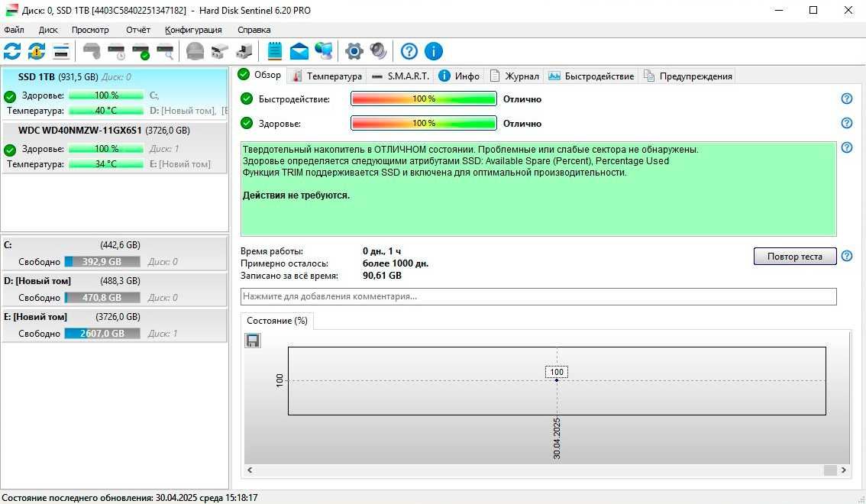Open the Быстродействие tab

coord(592,76)
